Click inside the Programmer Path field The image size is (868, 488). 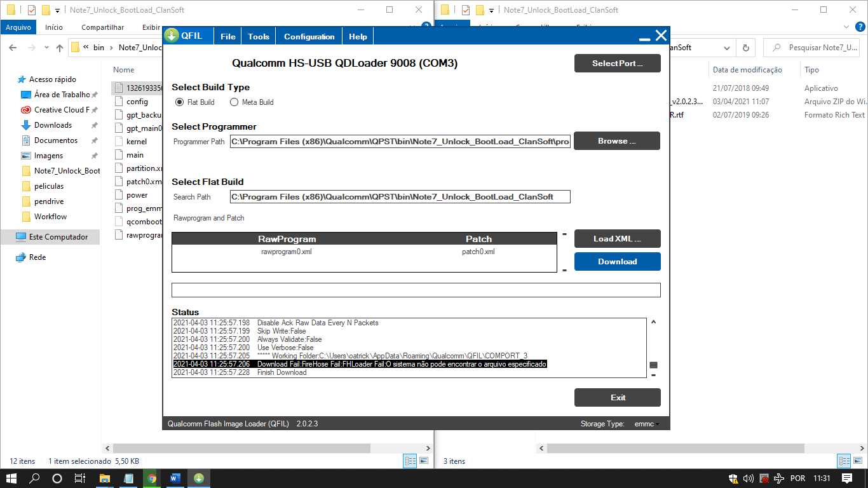click(400, 142)
